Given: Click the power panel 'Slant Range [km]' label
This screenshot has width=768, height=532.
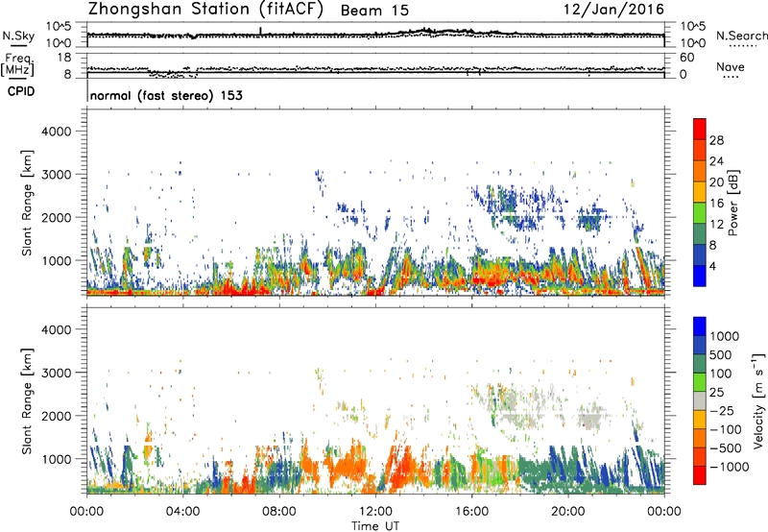Looking at the screenshot, I should click(x=27, y=203).
